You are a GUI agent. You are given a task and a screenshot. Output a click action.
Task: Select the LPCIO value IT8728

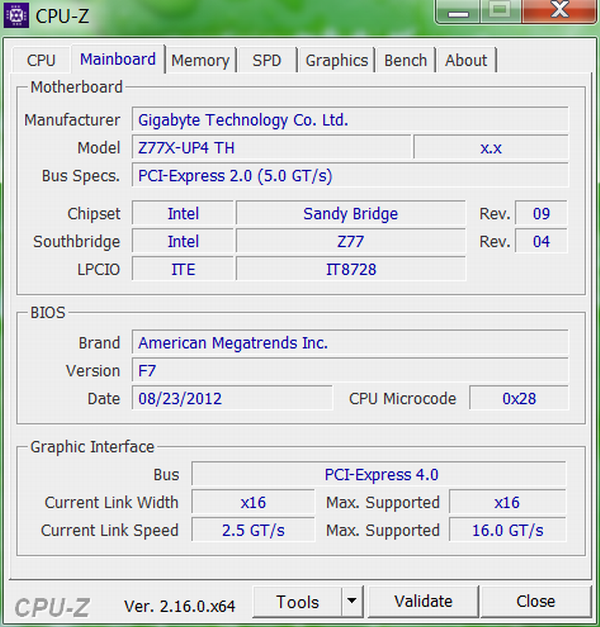(351, 269)
